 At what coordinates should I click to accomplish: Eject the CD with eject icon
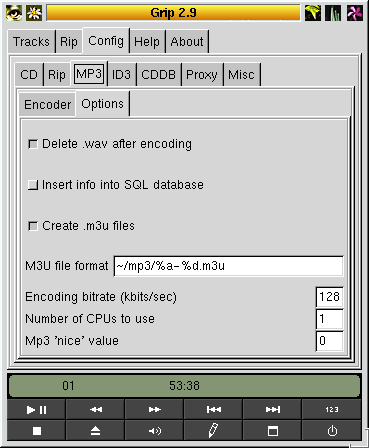[96, 431]
